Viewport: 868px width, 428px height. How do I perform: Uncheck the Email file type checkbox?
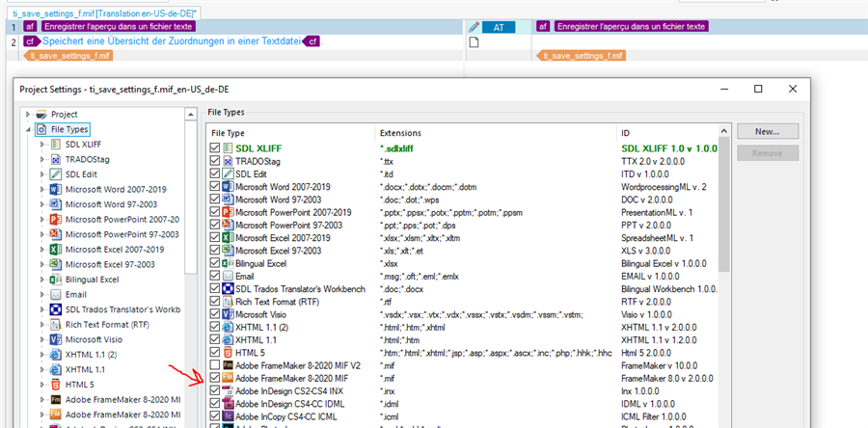click(215, 277)
